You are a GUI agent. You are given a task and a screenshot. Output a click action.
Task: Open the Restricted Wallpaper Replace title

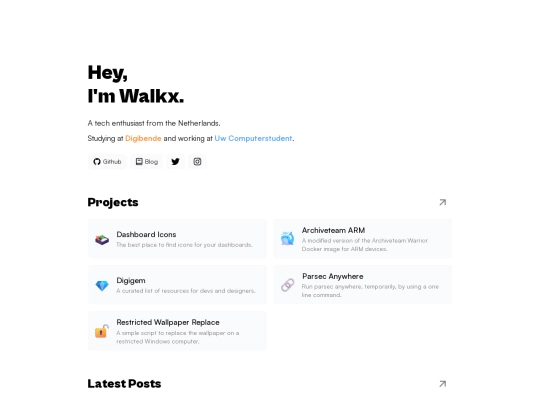[x=168, y=322]
